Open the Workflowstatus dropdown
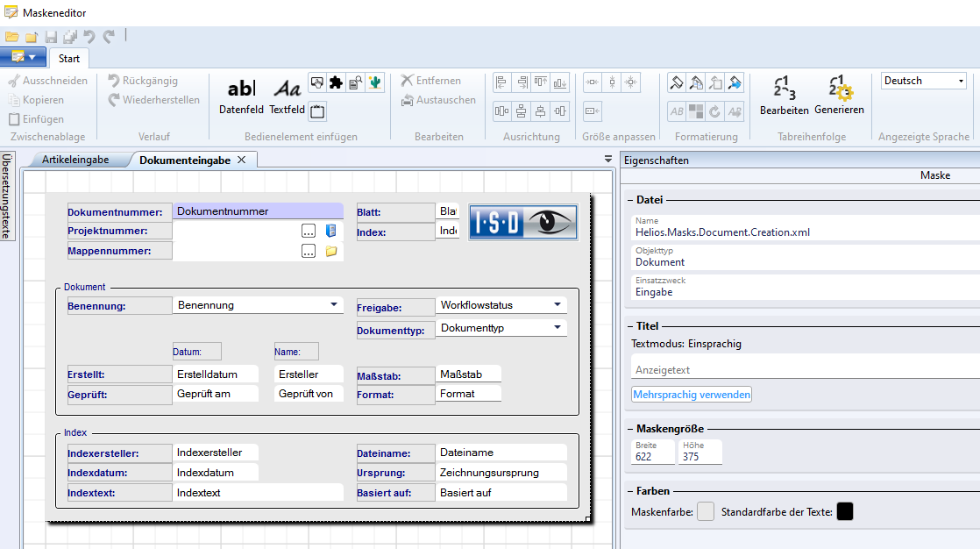 [x=557, y=305]
